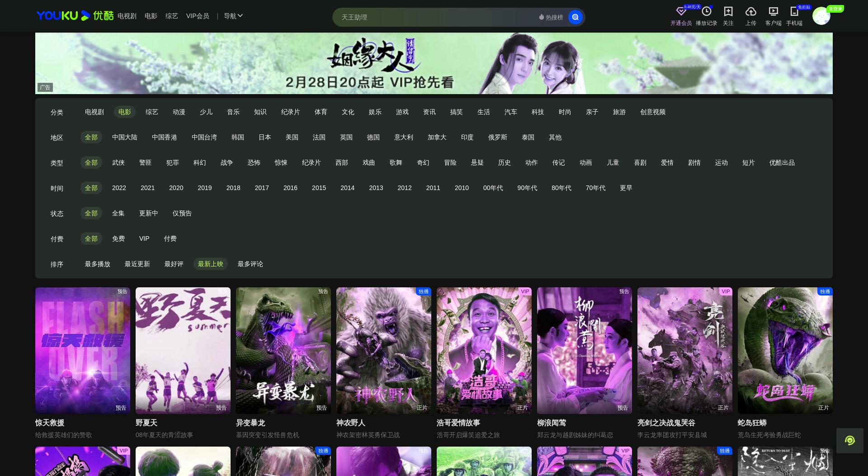868x476 pixels.
Task: Open 野夏天 movie poster
Action: tap(183, 350)
